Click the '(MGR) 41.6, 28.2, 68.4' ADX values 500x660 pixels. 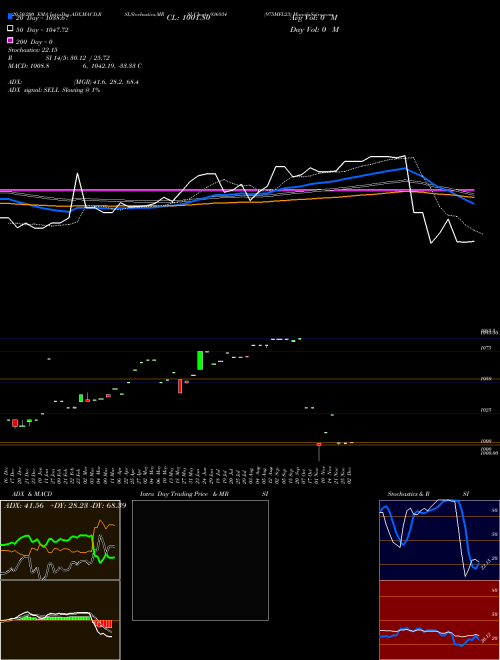(x=106, y=82)
